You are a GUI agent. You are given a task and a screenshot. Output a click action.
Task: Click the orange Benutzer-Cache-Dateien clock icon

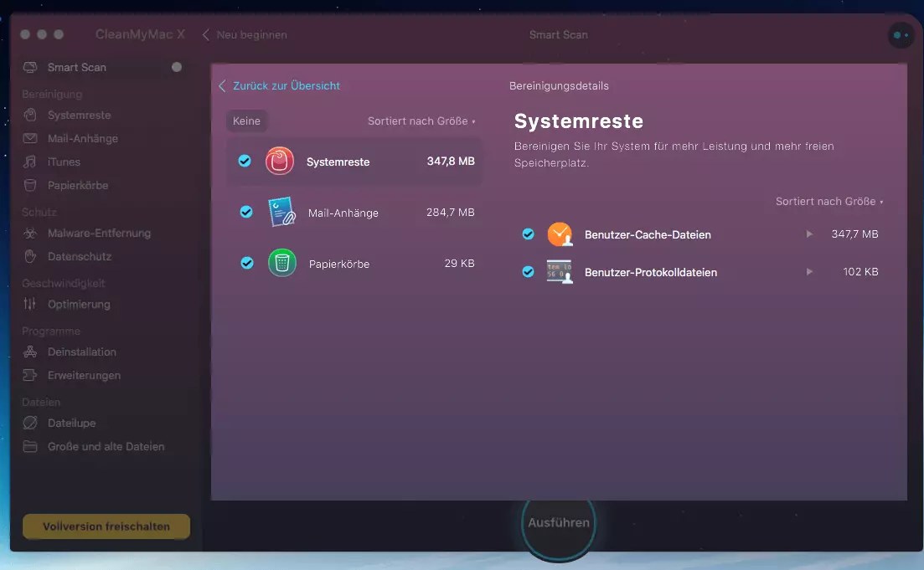[x=560, y=234]
